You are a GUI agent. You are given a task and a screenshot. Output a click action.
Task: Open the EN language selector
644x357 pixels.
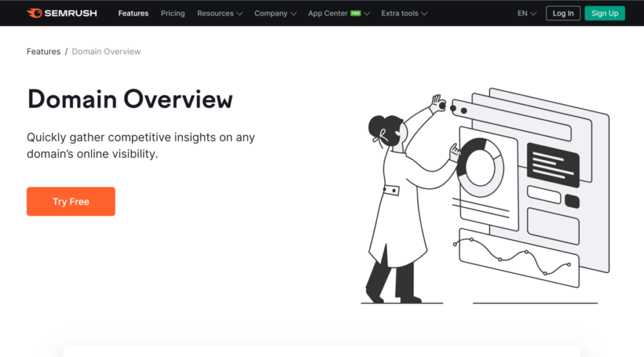point(527,13)
